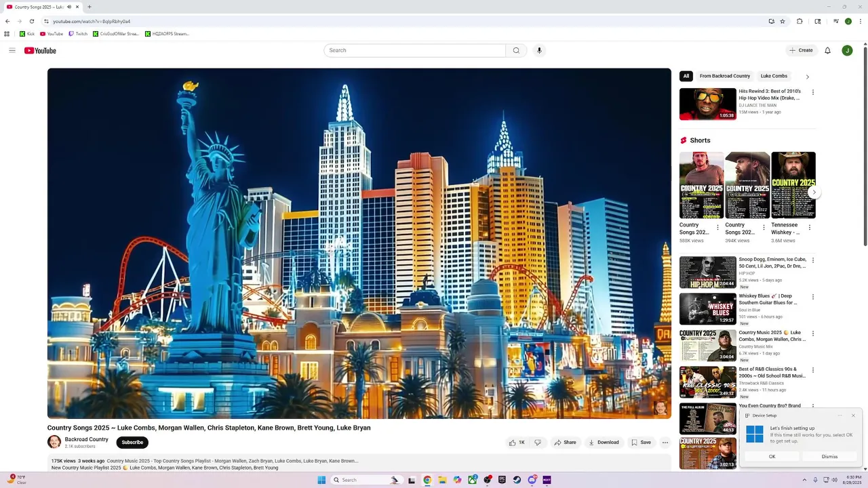Open the Chrome extensions puzzle icon
868x488 pixels.
coord(800,21)
